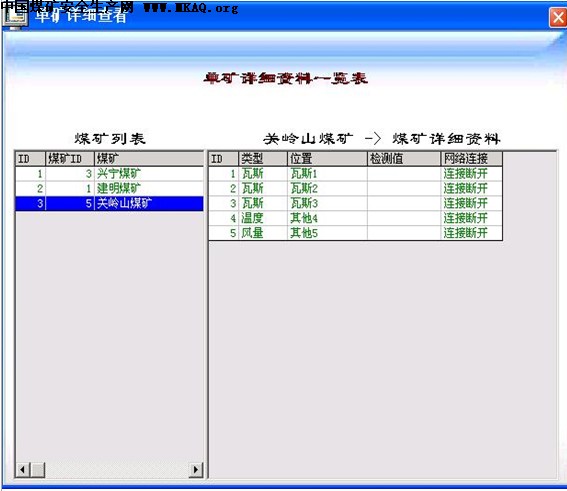Image resolution: width=567 pixels, height=491 pixels.
Task: Click left arrow of horizontal scrollbar
Action: coord(23,470)
